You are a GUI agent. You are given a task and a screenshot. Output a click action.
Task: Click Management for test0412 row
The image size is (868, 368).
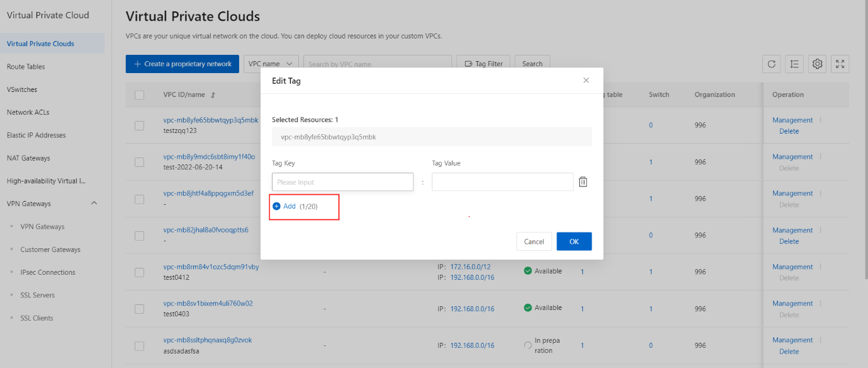tap(792, 267)
